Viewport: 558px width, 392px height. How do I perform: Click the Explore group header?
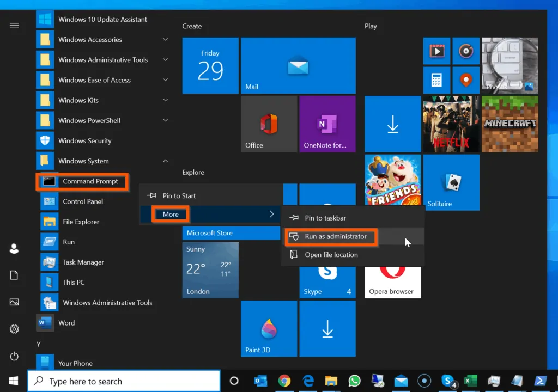point(193,172)
